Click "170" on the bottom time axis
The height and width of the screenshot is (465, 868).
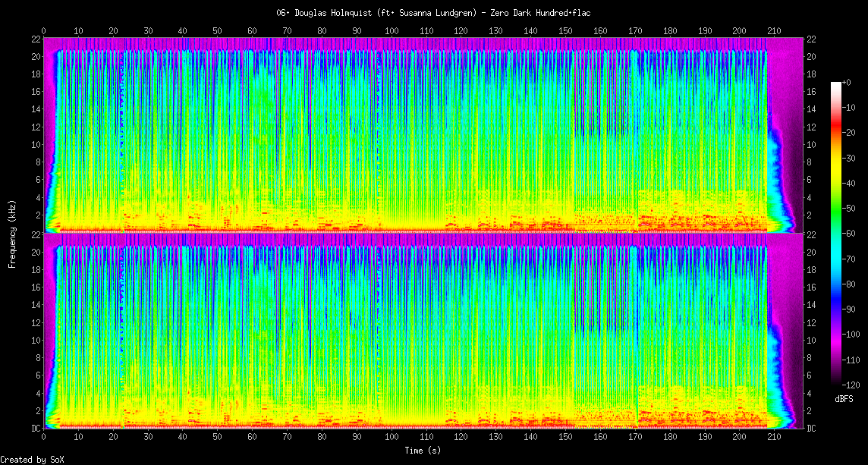(635, 438)
